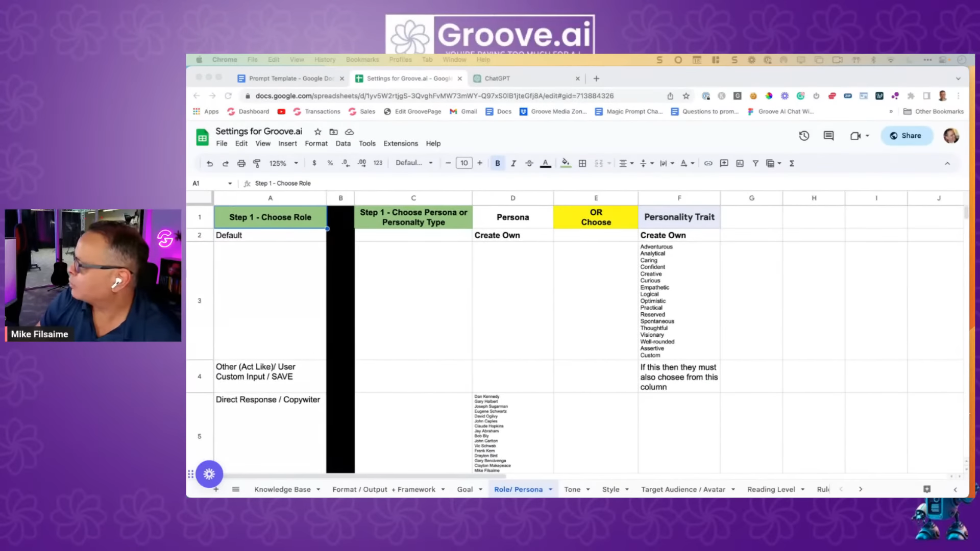The image size is (980, 551).
Task: Open the borders tool
Action: (582, 163)
